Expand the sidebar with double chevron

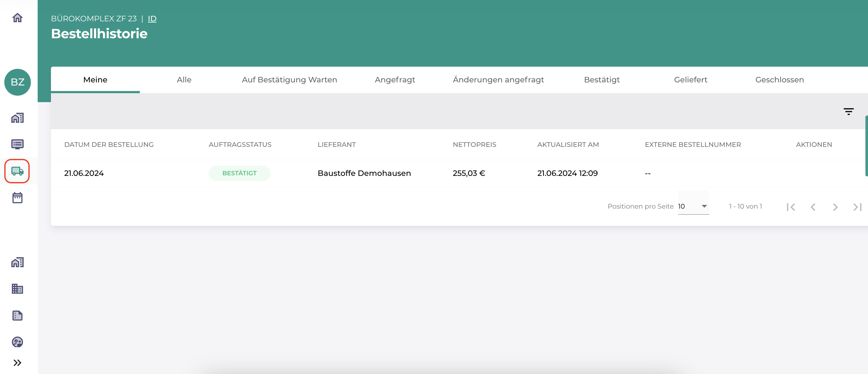pos(17,363)
